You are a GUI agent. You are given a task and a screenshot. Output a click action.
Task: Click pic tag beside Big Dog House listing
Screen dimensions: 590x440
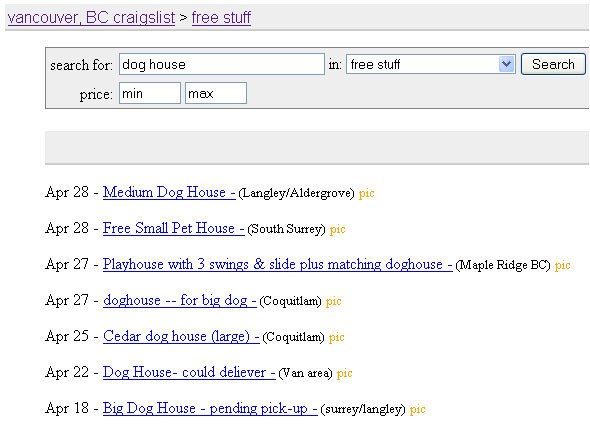tap(417, 410)
